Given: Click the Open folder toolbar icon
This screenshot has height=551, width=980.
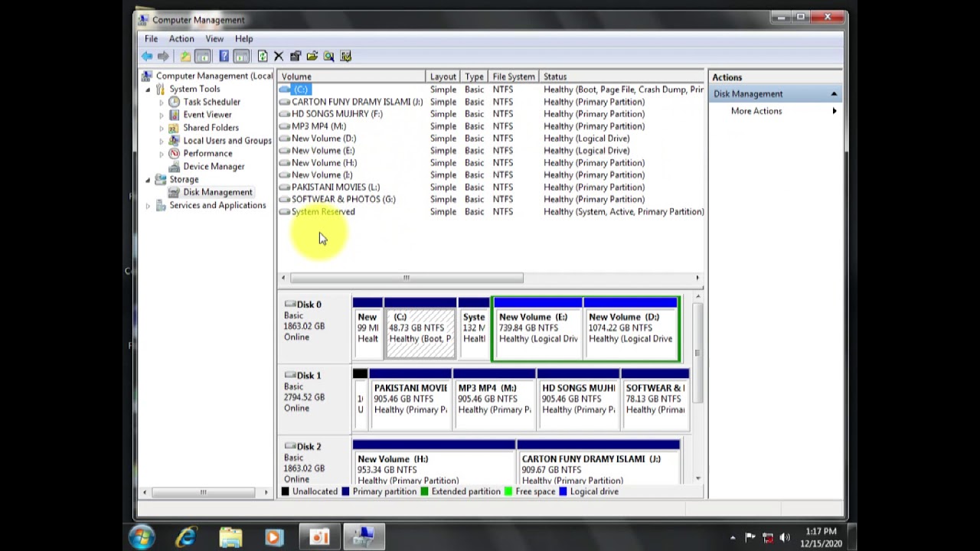Looking at the screenshot, I should [312, 56].
